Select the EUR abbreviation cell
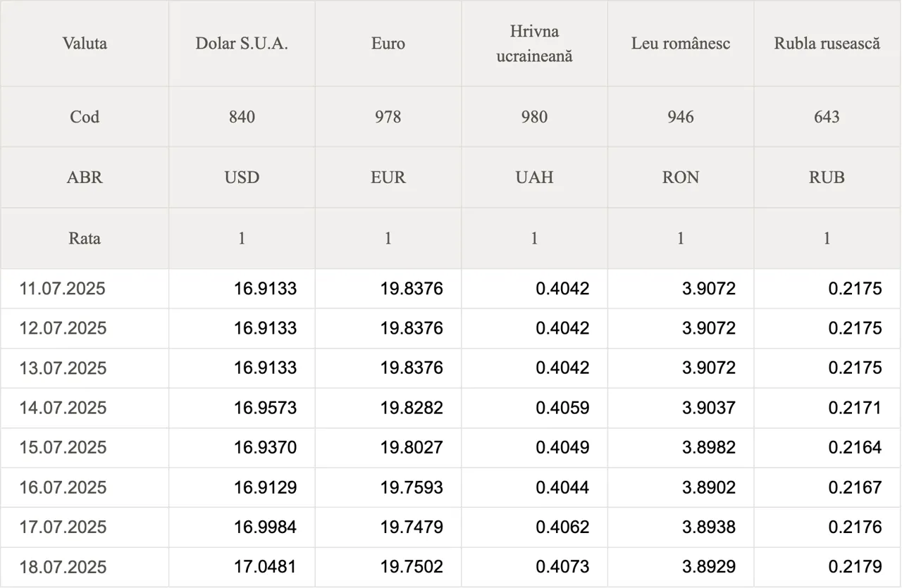 [x=388, y=177]
